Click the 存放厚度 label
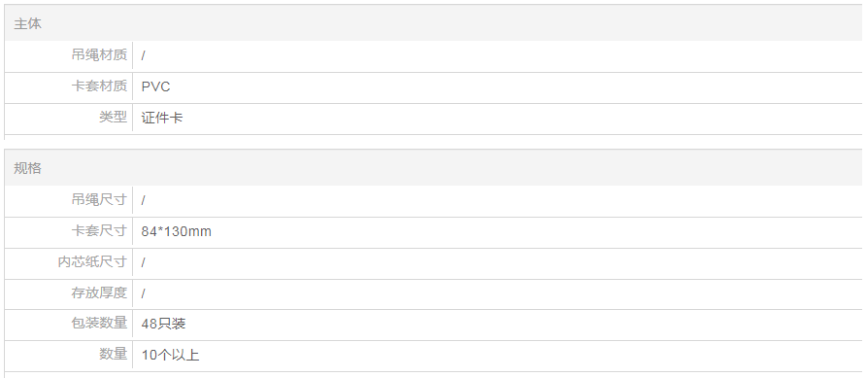 tap(99, 292)
